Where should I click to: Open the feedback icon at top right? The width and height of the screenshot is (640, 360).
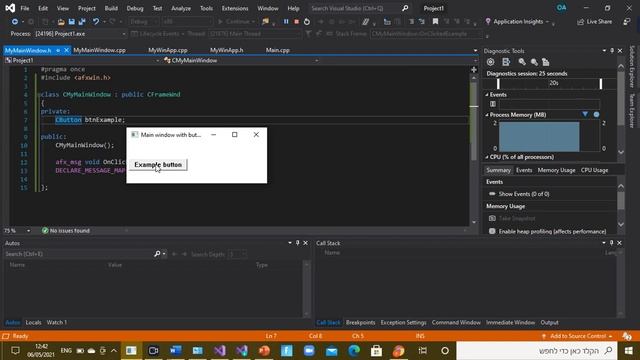627,22
